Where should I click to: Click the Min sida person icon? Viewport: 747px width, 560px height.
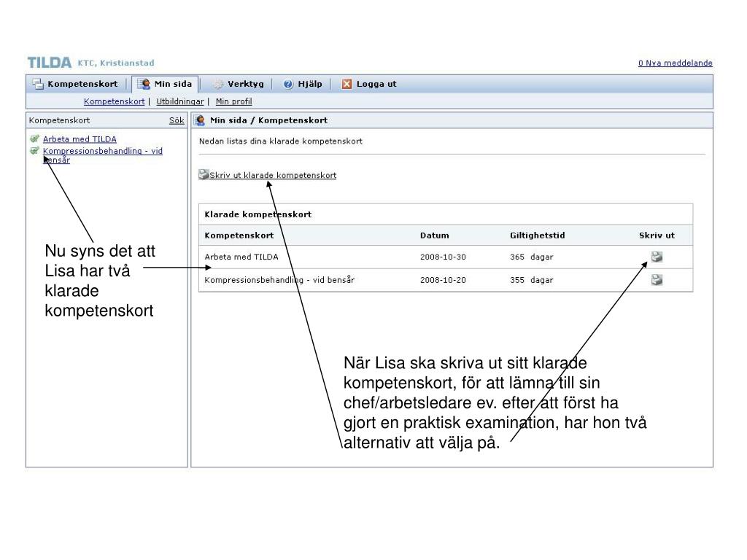[144, 85]
